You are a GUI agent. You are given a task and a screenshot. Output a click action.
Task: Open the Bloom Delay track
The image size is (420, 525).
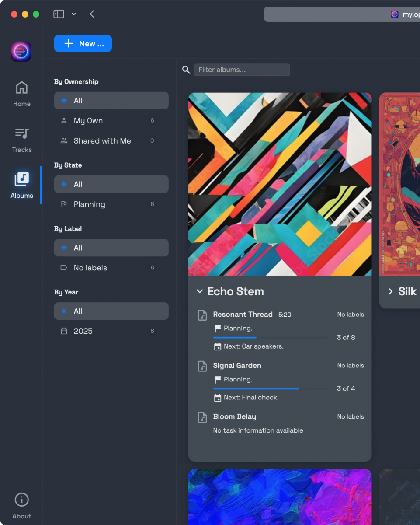coord(234,417)
